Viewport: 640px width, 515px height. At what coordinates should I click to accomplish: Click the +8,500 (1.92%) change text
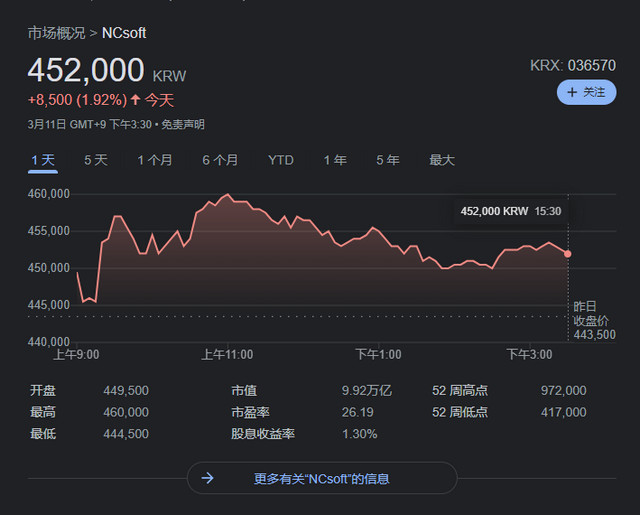[x=78, y=100]
